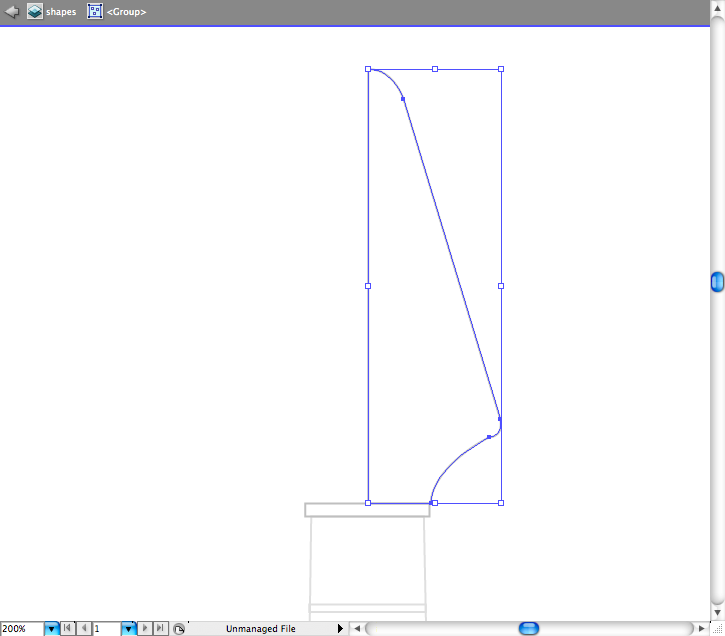Select the shapes layer breadcrumb label

[61, 12]
